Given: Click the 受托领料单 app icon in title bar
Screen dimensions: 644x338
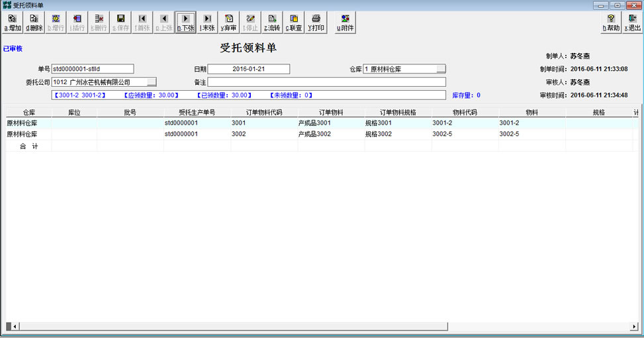Looking at the screenshot, I should (7, 5).
